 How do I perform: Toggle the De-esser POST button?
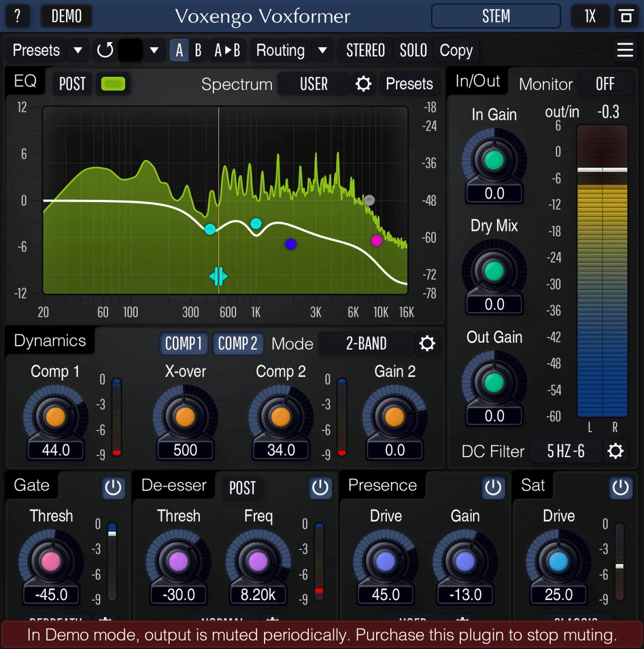point(243,488)
